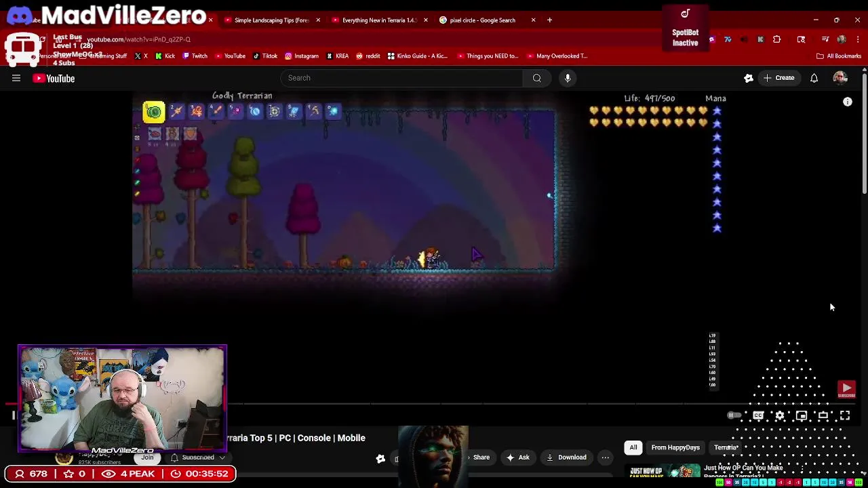Select the Terraria filter chip

(726, 447)
